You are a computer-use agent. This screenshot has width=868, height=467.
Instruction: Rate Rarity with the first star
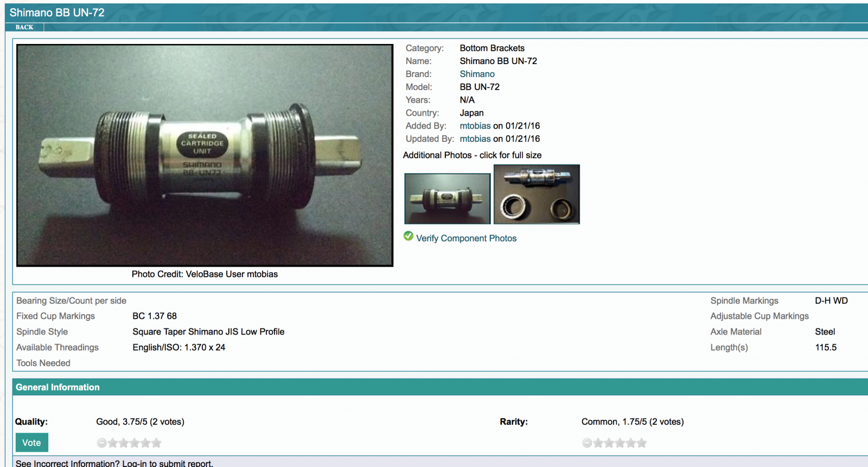(598, 443)
